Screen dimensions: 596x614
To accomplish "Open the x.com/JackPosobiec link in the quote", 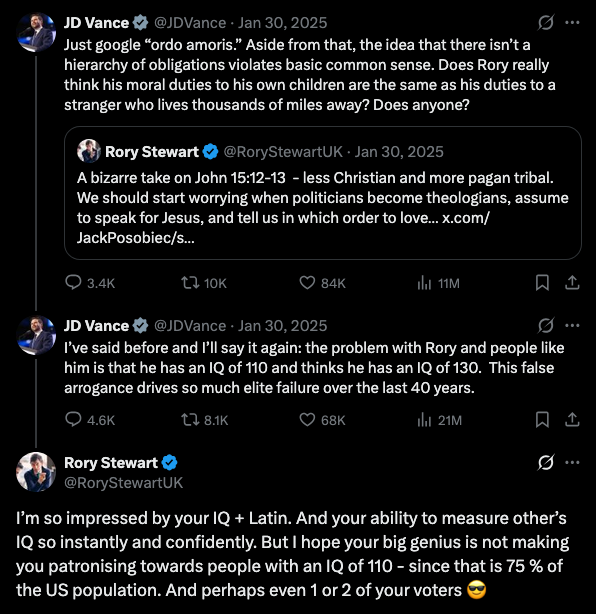I will [x=283, y=228].
